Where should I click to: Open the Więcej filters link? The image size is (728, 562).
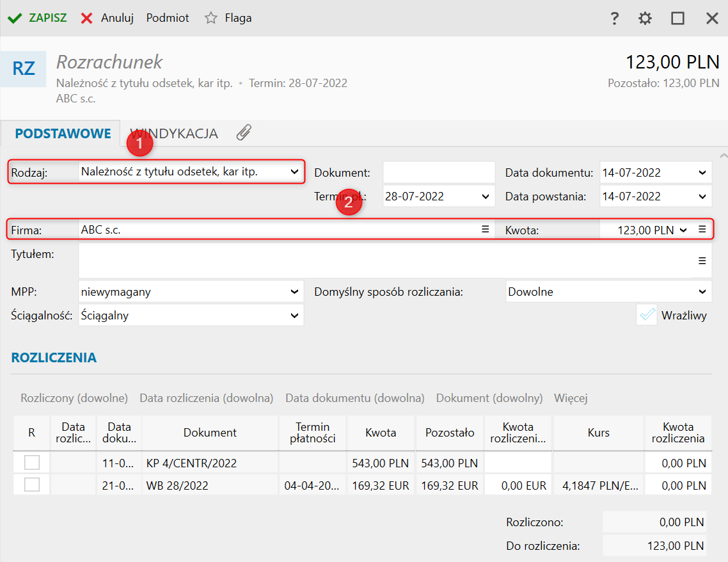pos(571,398)
